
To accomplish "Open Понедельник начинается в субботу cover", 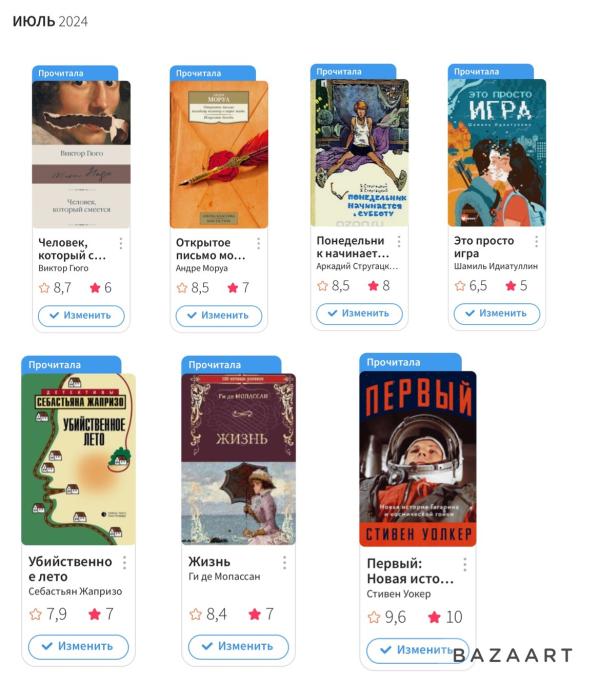I will 359,152.
